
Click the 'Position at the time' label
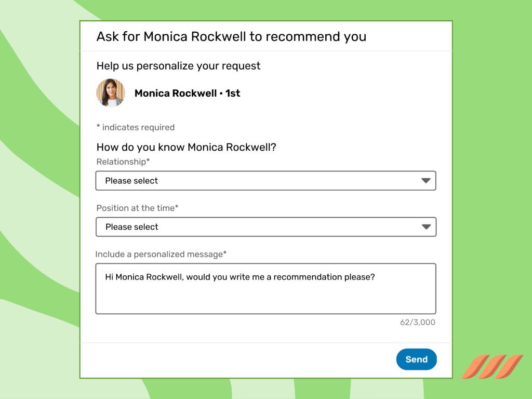pyautogui.click(x=137, y=208)
